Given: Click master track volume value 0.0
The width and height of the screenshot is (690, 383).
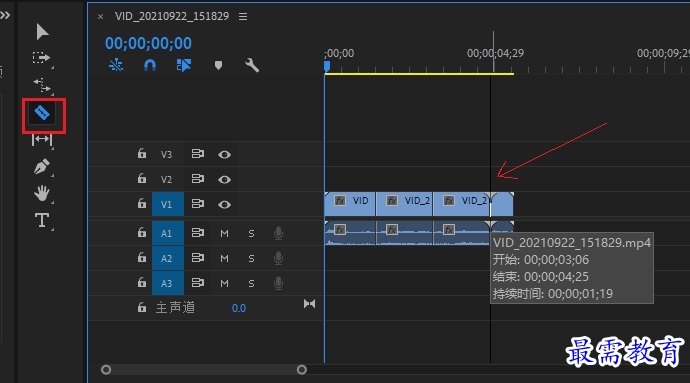Looking at the screenshot, I should click(239, 308).
